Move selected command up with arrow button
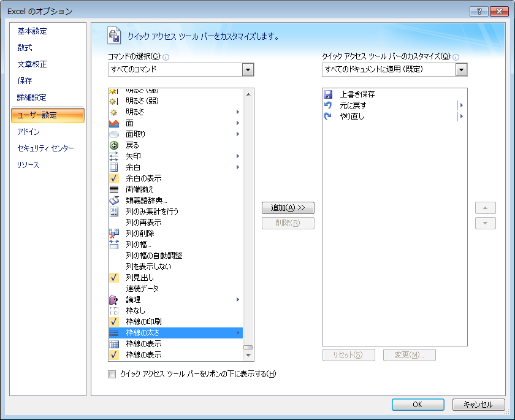The width and height of the screenshot is (515, 420). click(485, 208)
